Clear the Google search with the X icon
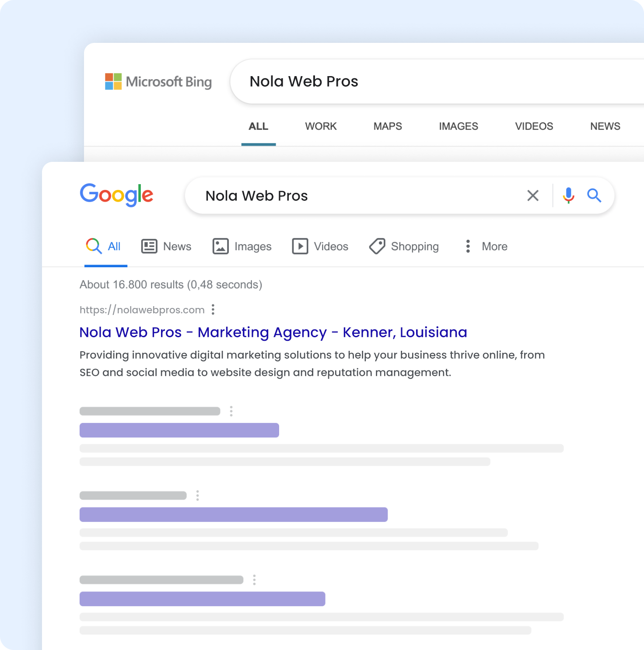The height and width of the screenshot is (650, 644). click(x=533, y=196)
